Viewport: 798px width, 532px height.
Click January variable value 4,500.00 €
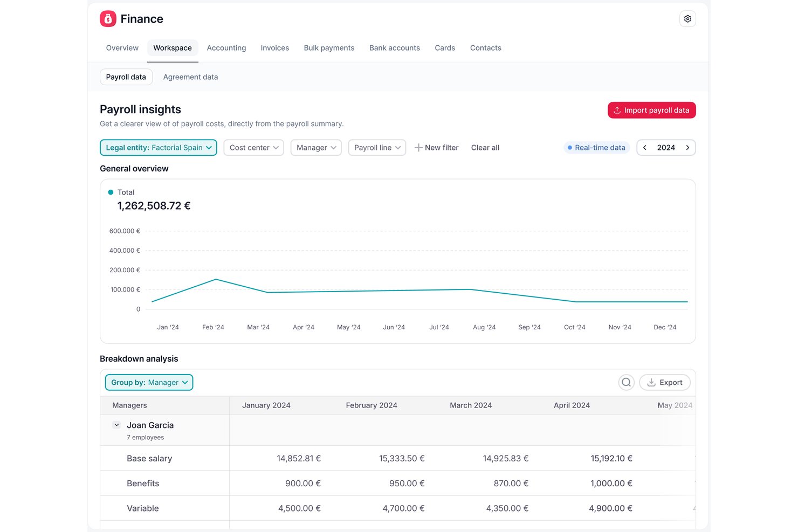[x=299, y=508]
